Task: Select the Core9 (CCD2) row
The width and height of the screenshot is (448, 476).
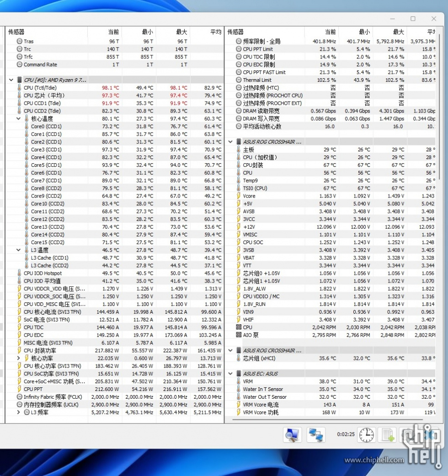Action: pos(114,196)
